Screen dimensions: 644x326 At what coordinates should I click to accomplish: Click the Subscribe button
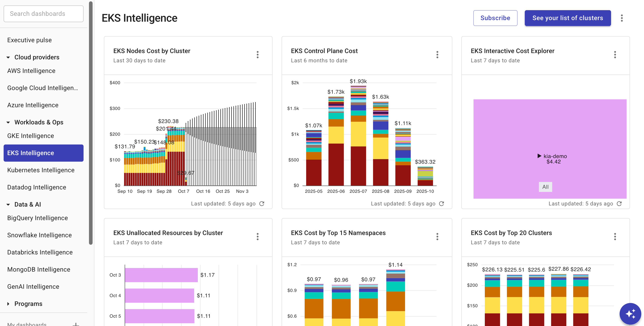click(x=495, y=18)
